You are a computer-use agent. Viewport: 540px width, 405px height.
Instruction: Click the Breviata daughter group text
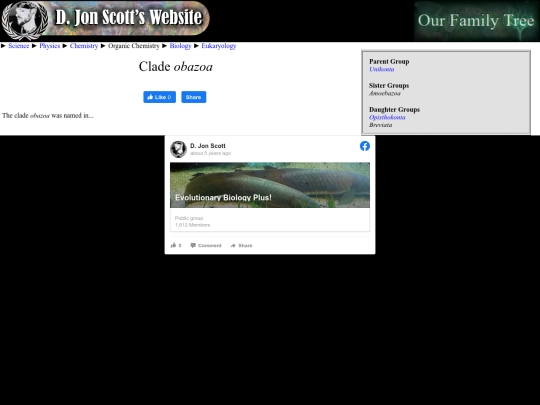pyautogui.click(x=381, y=125)
